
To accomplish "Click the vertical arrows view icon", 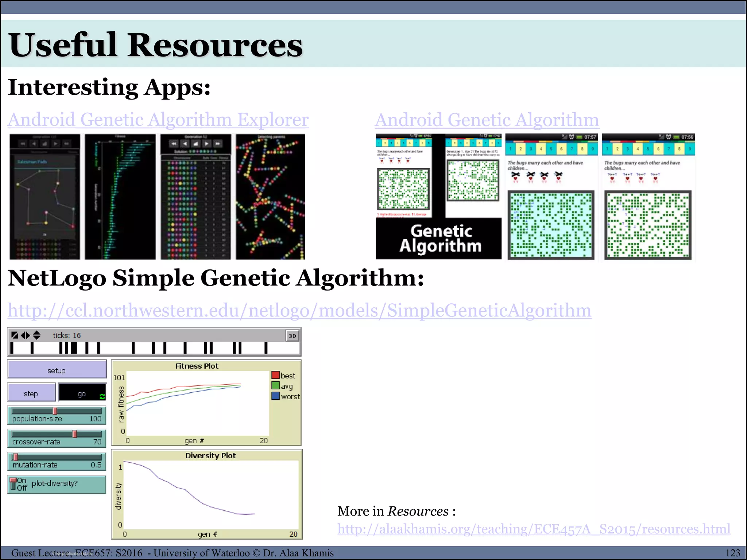I will 36,335.
